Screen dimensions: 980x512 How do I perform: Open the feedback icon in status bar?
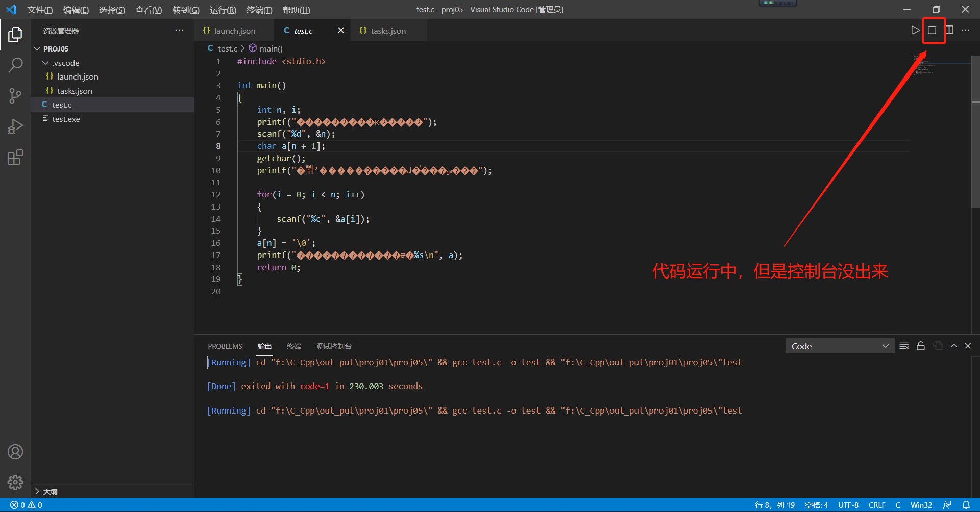click(x=947, y=505)
